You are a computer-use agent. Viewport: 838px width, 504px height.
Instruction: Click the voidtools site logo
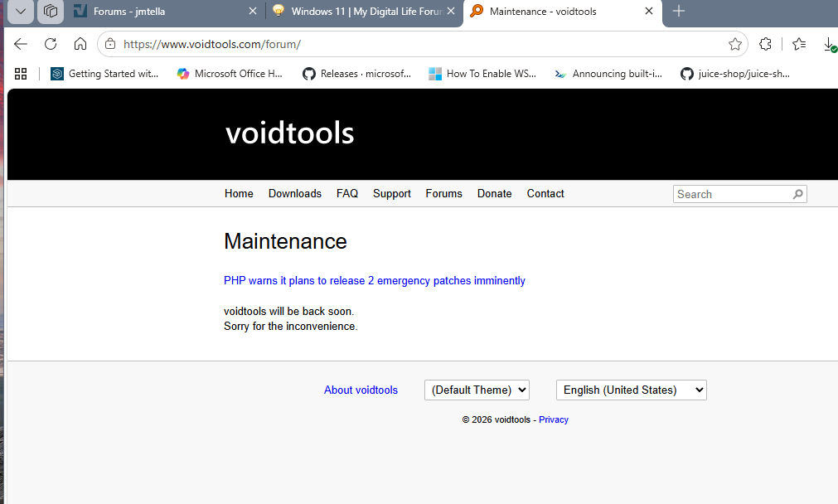[x=289, y=133]
